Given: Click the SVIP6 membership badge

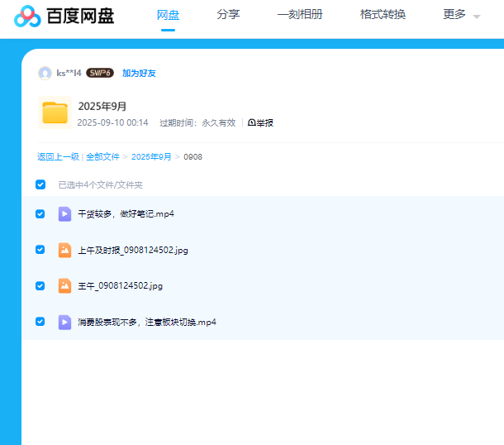Looking at the screenshot, I should pyautogui.click(x=99, y=73).
